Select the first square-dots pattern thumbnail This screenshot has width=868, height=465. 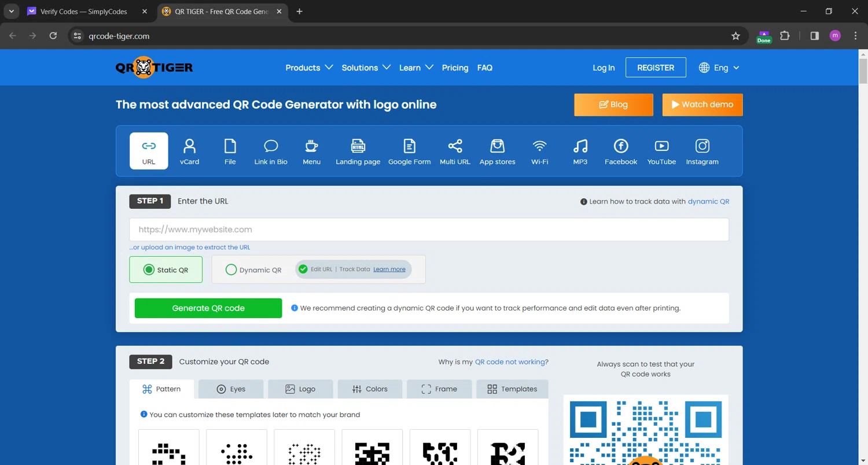coord(169,448)
